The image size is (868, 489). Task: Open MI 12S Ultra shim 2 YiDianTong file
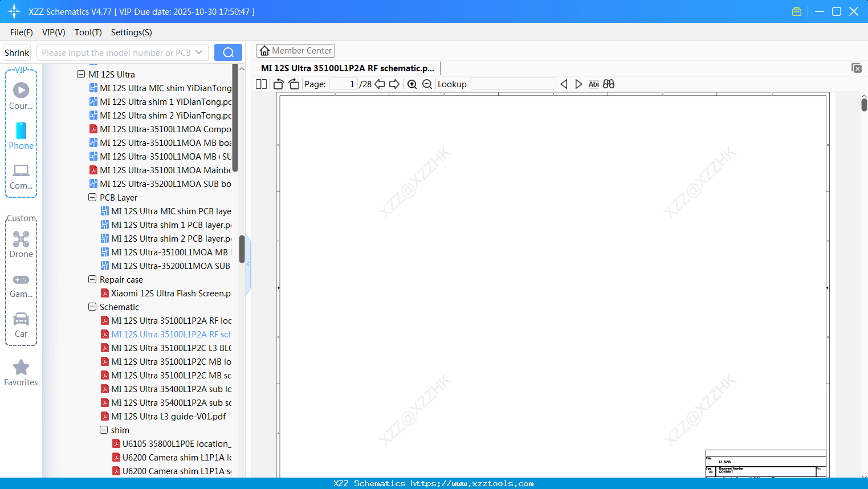pos(166,116)
